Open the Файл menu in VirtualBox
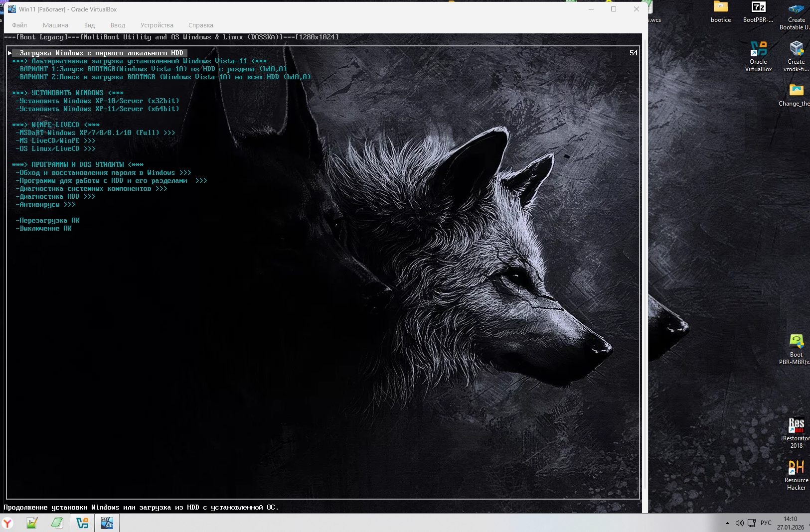This screenshot has height=532, width=810. (19, 25)
